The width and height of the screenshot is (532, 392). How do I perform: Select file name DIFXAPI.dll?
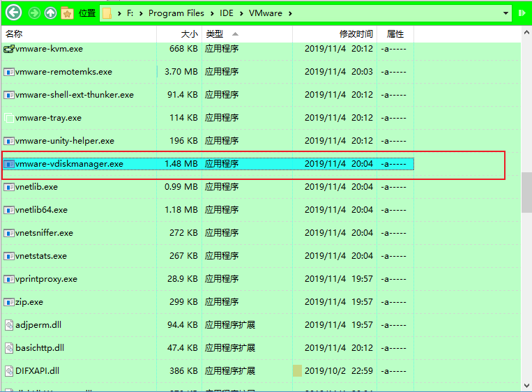point(38,371)
